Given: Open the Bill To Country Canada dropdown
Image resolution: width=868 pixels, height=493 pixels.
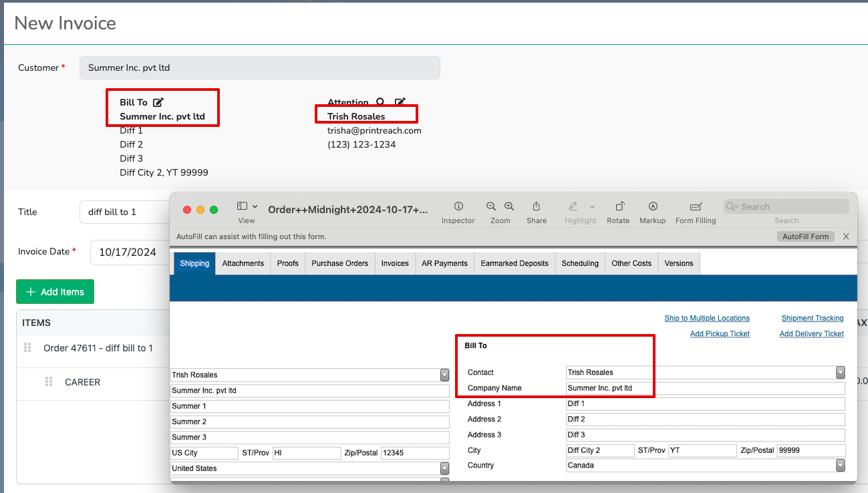Looking at the screenshot, I should [841, 465].
